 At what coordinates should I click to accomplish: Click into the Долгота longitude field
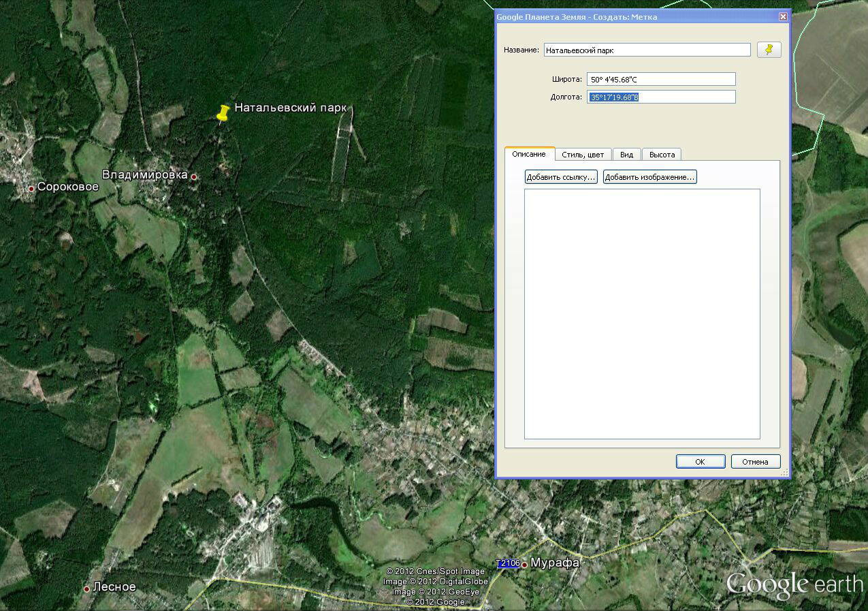661,97
